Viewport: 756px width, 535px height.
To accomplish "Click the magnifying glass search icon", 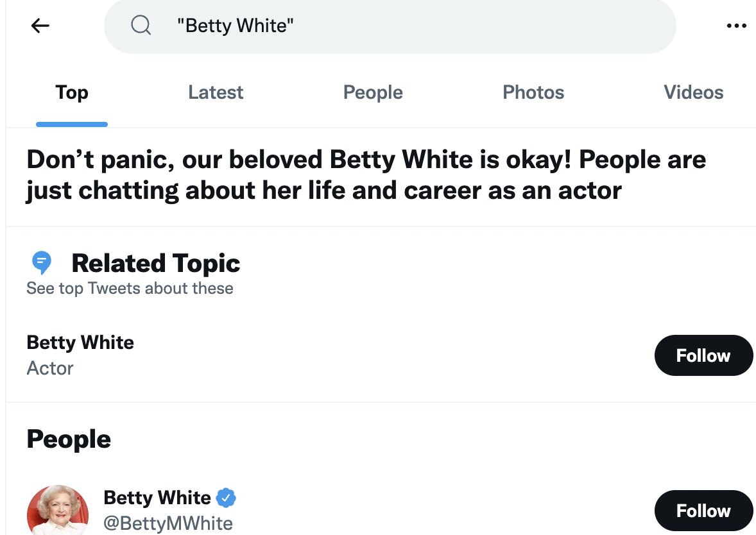I will click(141, 25).
